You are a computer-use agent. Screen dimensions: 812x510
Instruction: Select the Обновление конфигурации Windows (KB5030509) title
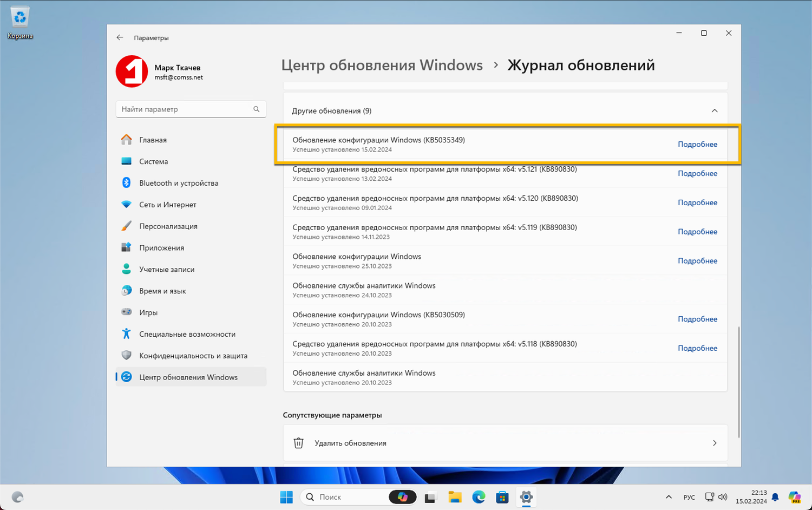coord(379,315)
